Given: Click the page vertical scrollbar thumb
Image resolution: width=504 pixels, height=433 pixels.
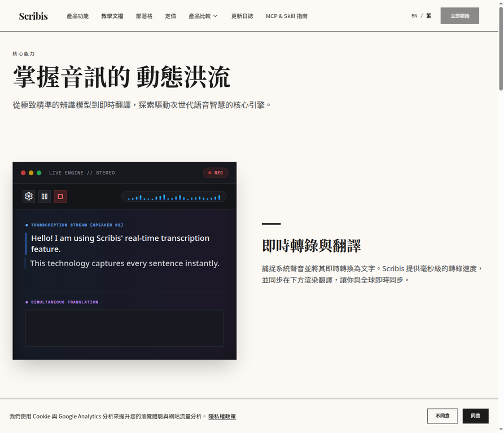Looking at the screenshot, I should 501,49.
